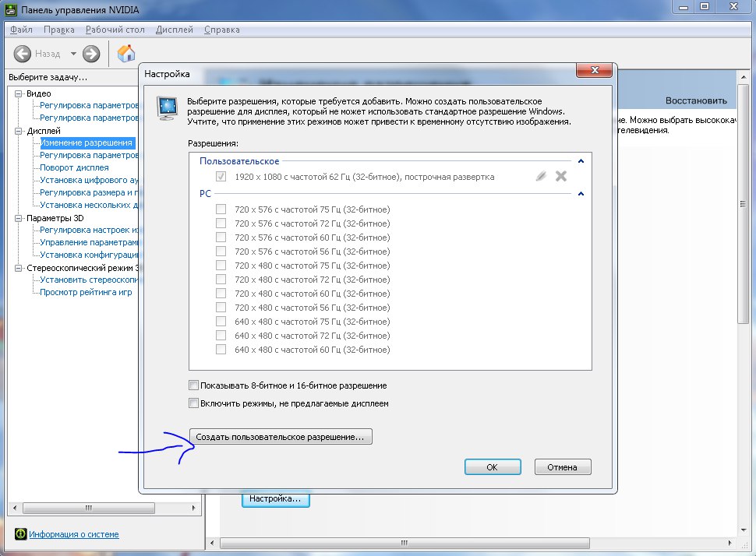Click the left panel horizontal scrollbar
The height and width of the screenshot is (556, 756).
point(104,508)
